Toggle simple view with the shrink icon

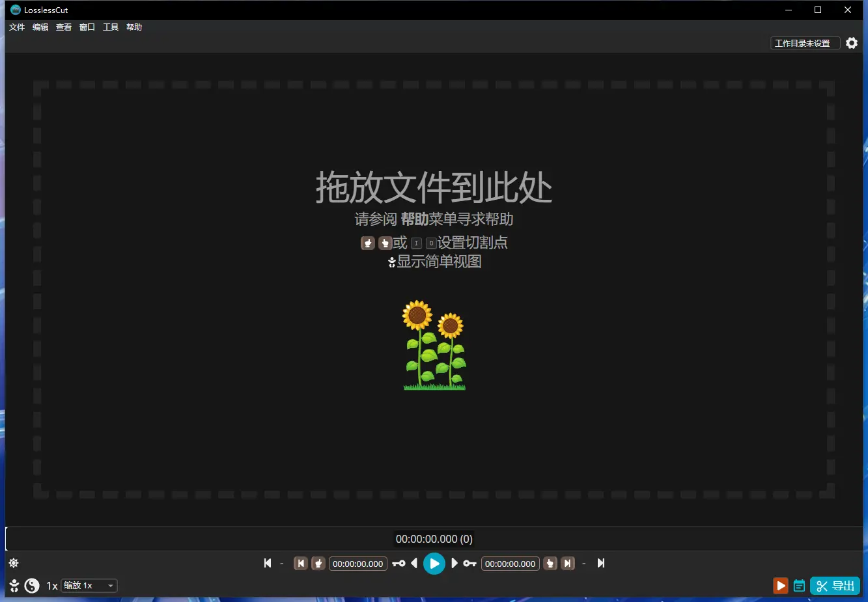13,585
